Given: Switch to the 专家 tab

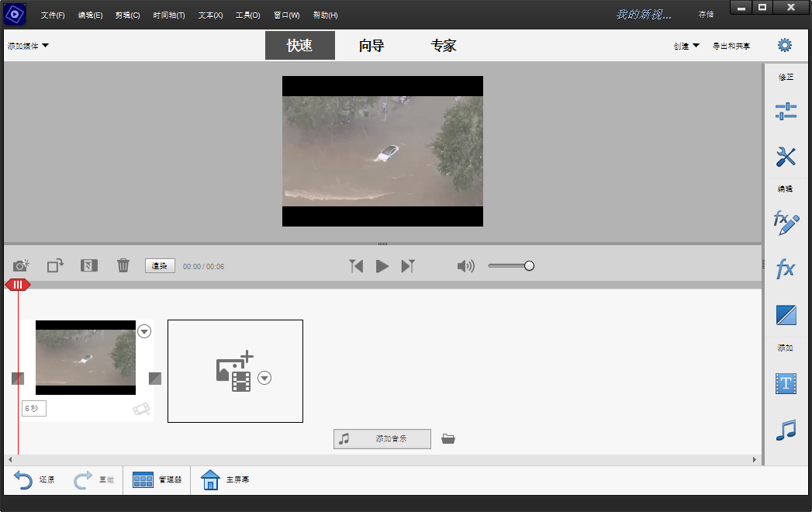Looking at the screenshot, I should pyautogui.click(x=444, y=45).
